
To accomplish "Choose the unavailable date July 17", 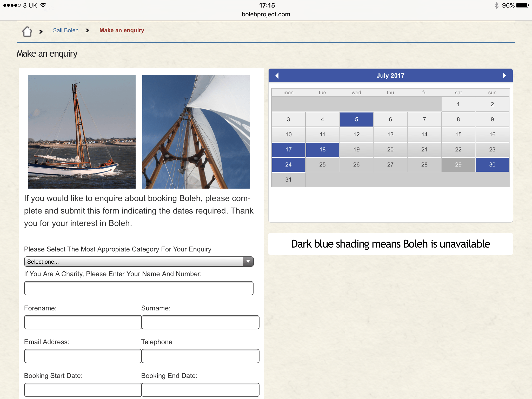I will (288, 149).
